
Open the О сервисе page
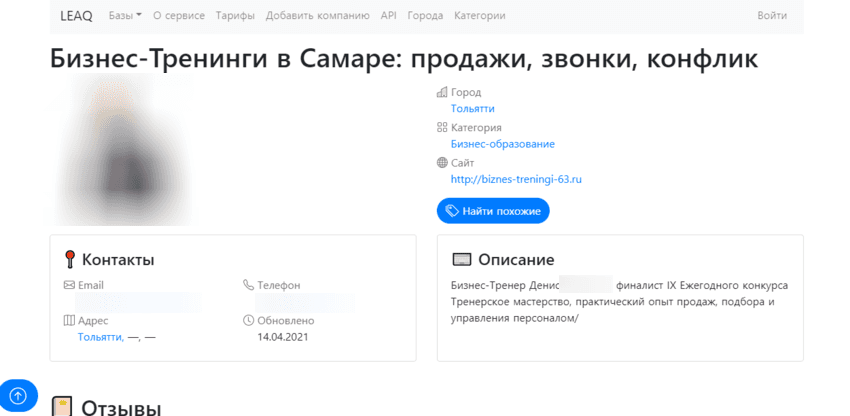tap(179, 16)
